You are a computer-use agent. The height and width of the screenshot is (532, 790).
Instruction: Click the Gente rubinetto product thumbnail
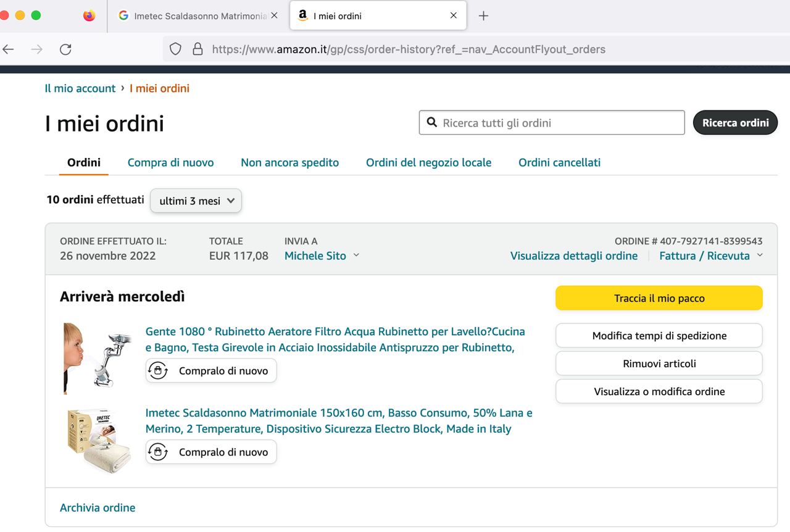pos(98,359)
